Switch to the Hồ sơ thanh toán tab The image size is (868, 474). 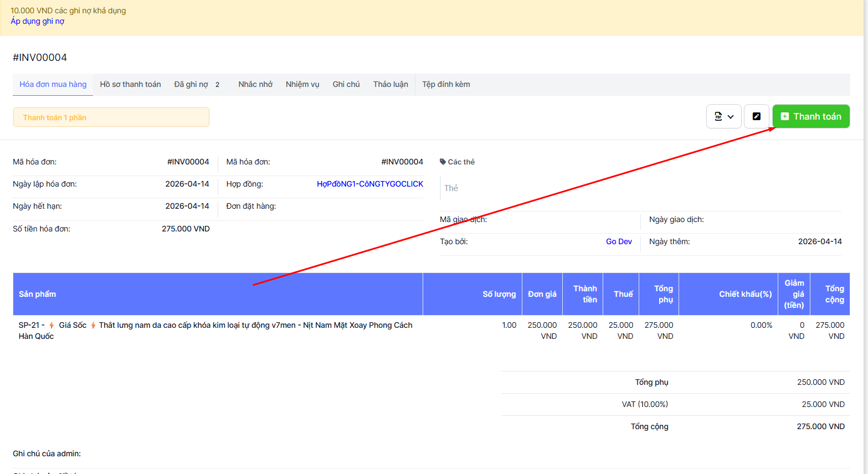pyautogui.click(x=130, y=84)
